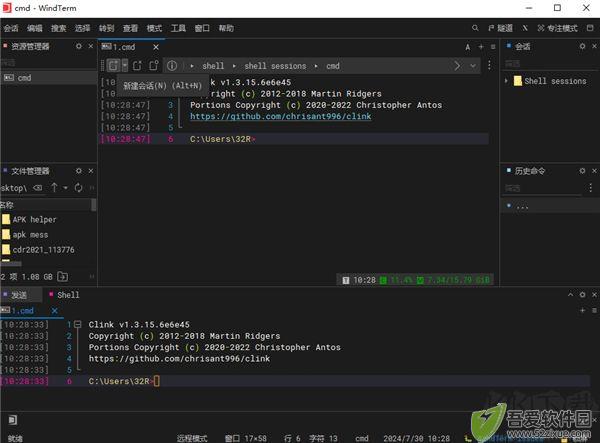Select the cdr2021_113776 folder

[38, 250]
